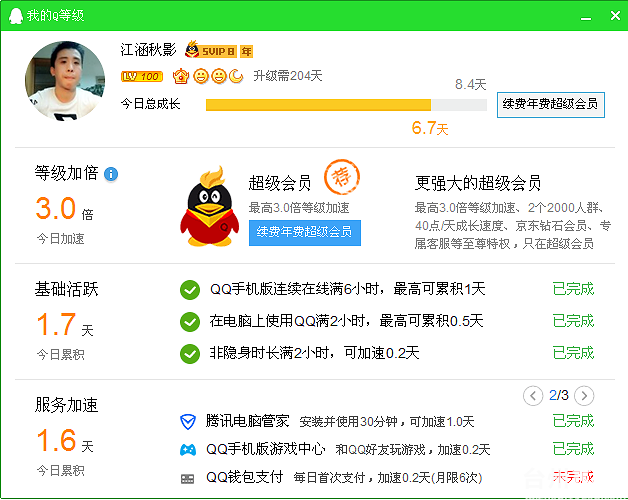Click 已完成 for QQ手机版连续在线满6小时
The image size is (628, 500).
click(x=573, y=289)
